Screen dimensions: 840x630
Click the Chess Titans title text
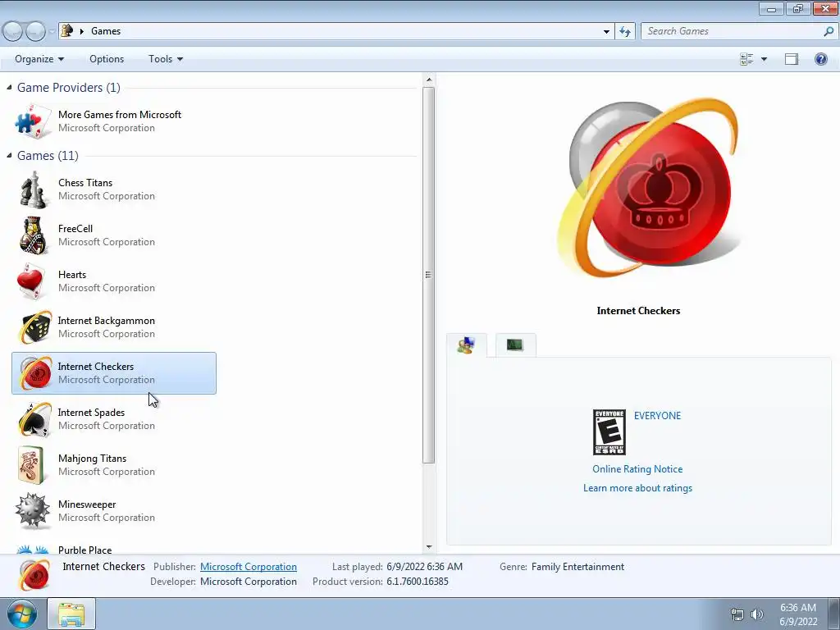[85, 183]
